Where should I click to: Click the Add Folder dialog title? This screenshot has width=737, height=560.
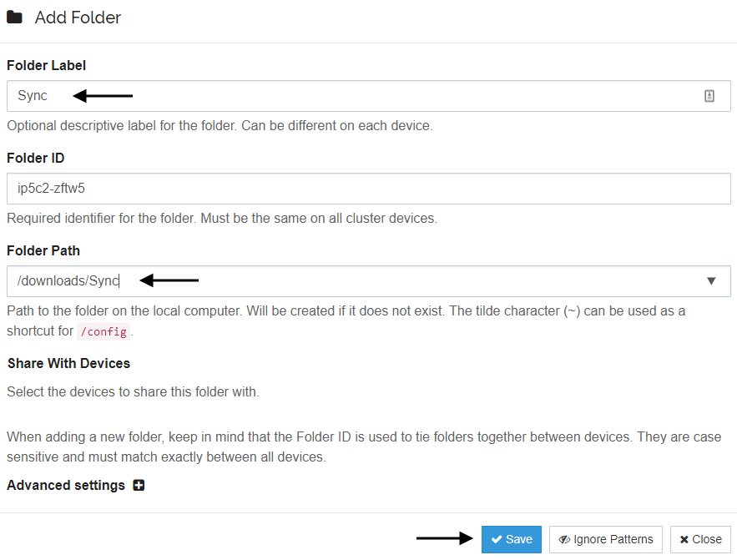coord(78,18)
